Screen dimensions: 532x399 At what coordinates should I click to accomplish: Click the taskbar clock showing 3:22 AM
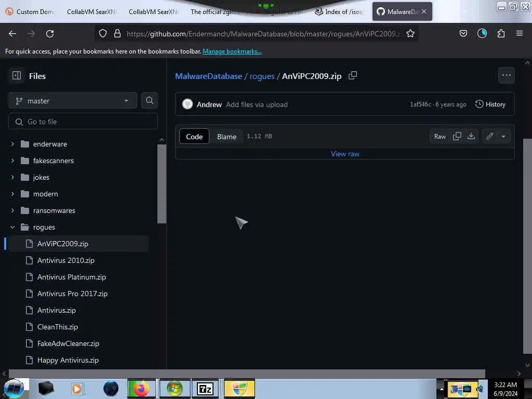[506, 389]
